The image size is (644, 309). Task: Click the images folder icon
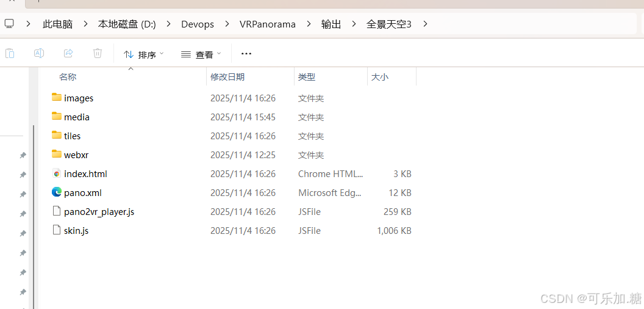pyautogui.click(x=57, y=98)
